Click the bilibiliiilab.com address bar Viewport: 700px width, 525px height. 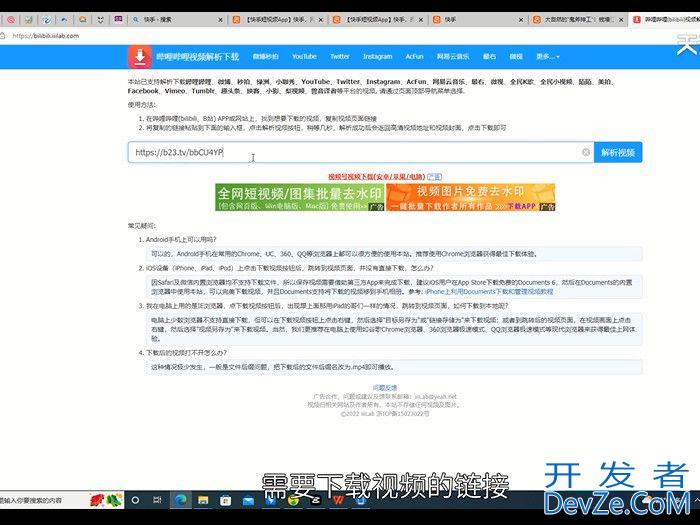[46, 36]
